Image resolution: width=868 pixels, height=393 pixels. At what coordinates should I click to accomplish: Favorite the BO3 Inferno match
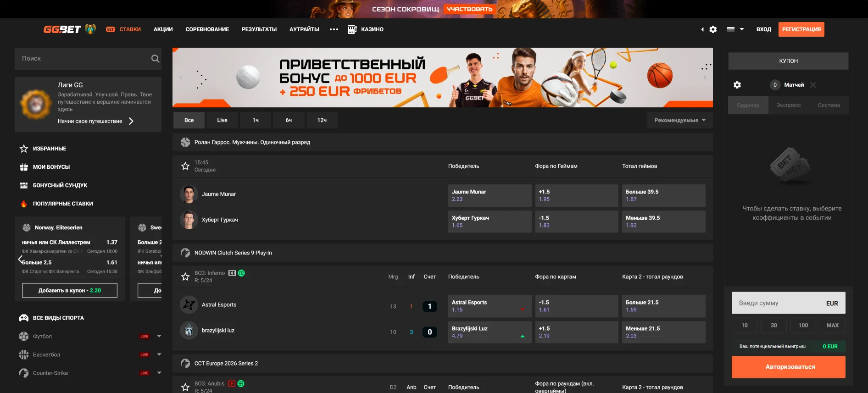click(185, 277)
